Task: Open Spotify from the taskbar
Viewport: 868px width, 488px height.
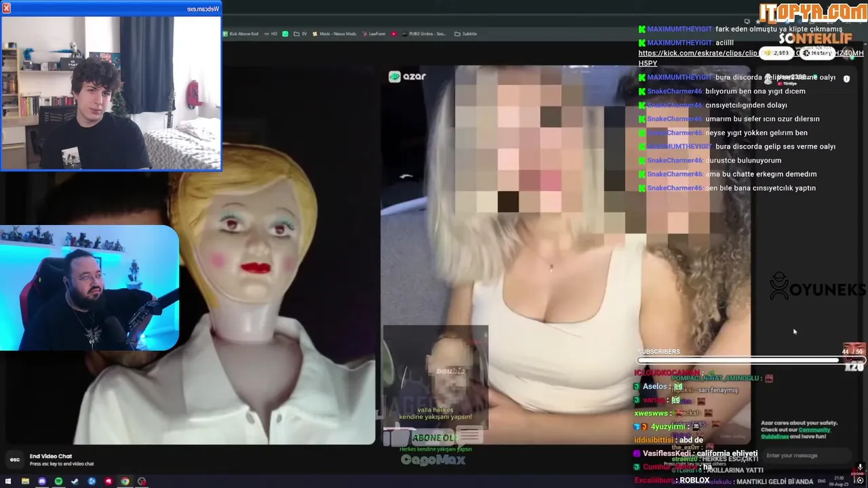Action: pyautogui.click(x=58, y=481)
